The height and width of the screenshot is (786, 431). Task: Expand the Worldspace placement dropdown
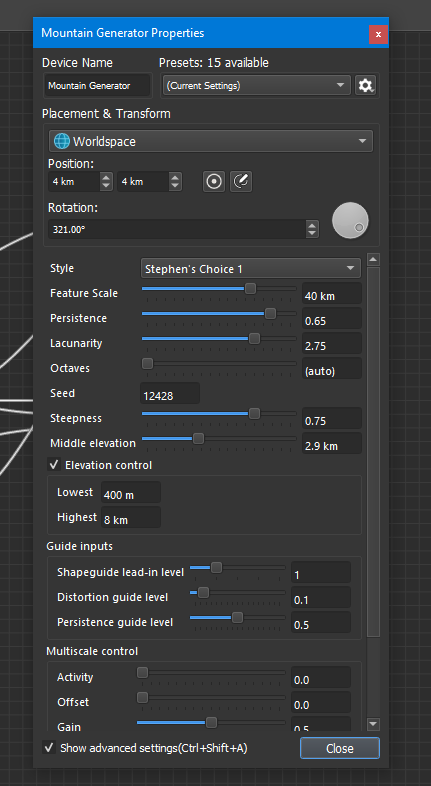point(211,141)
